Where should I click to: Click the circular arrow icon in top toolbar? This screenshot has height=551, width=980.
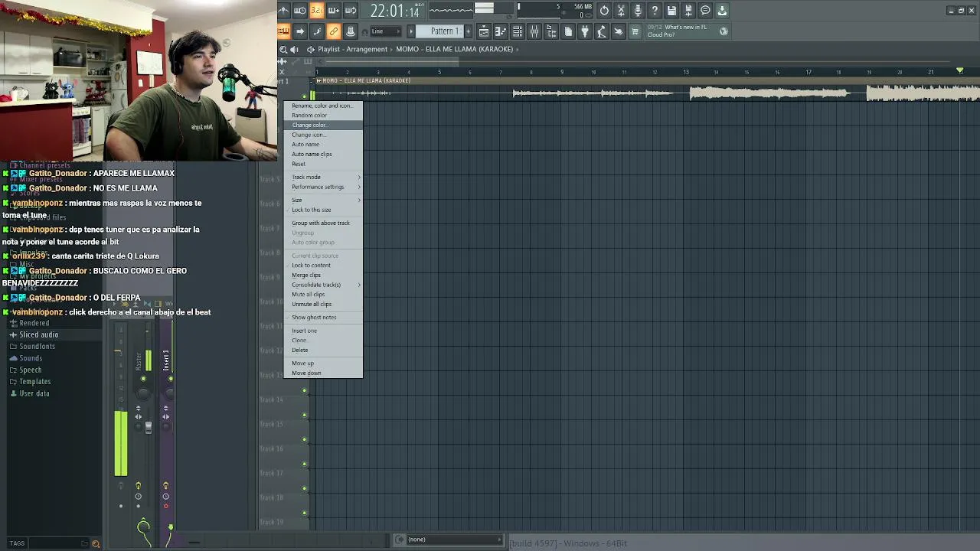604,11
